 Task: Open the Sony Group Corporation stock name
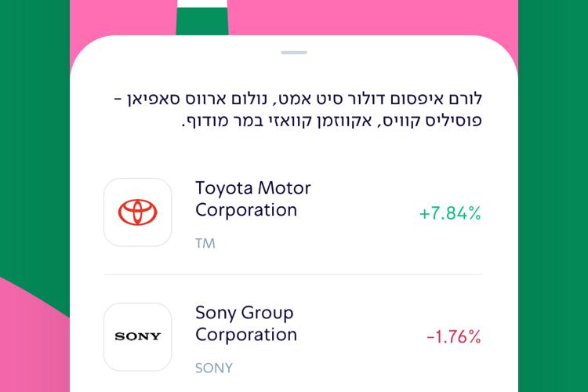pyautogui.click(x=246, y=323)
